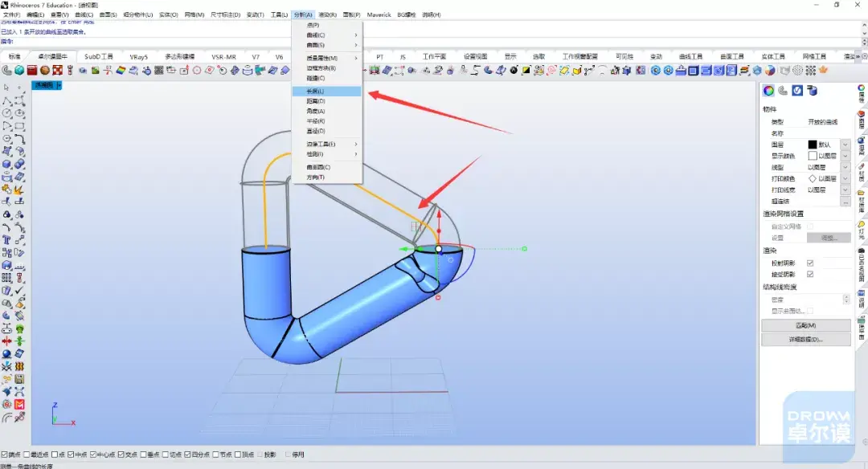Switch to the VSR-MR toolbar tab
The height and width of the screenshot is (469, 868).
click(223, 56)
